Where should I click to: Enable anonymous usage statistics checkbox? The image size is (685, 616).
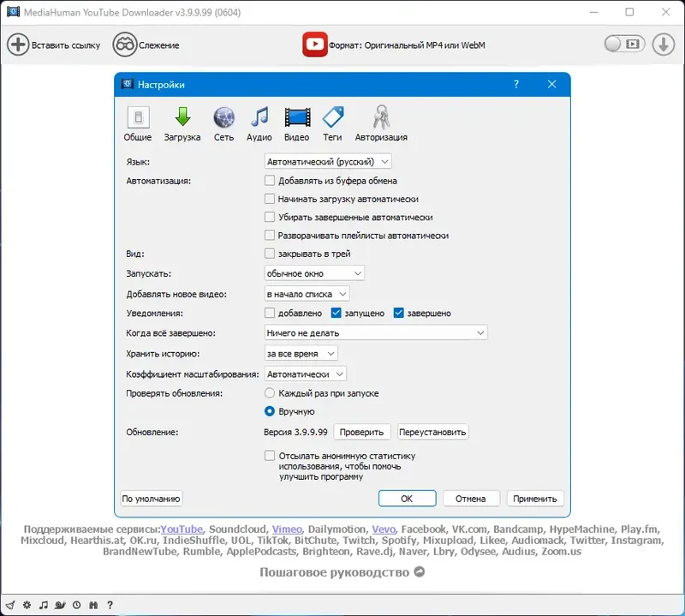pos(270,456)
